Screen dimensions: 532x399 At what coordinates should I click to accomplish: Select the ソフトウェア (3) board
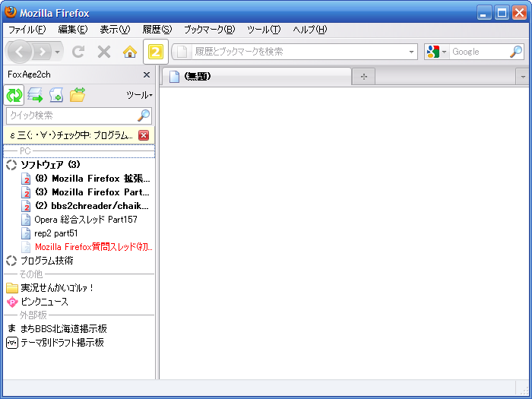click(50, 165)
